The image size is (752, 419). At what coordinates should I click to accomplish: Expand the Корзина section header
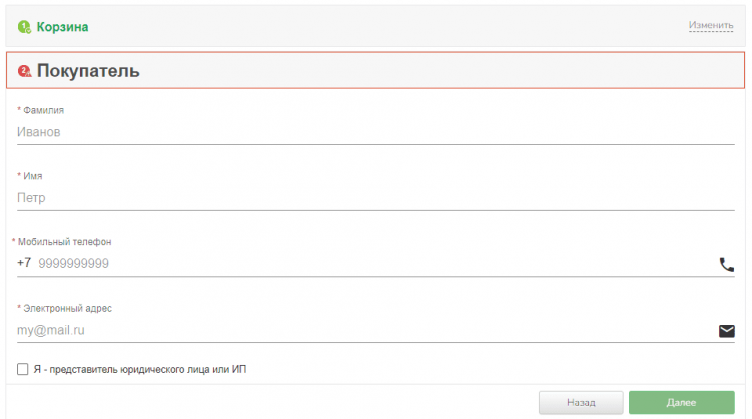tap(62, 27)
